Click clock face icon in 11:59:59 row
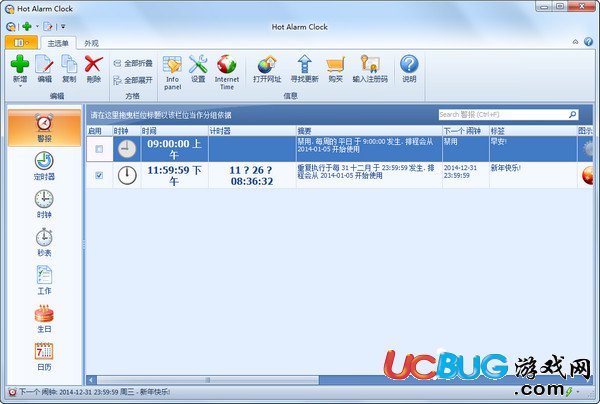Screen dimensions: 600x404 [127, 175]
